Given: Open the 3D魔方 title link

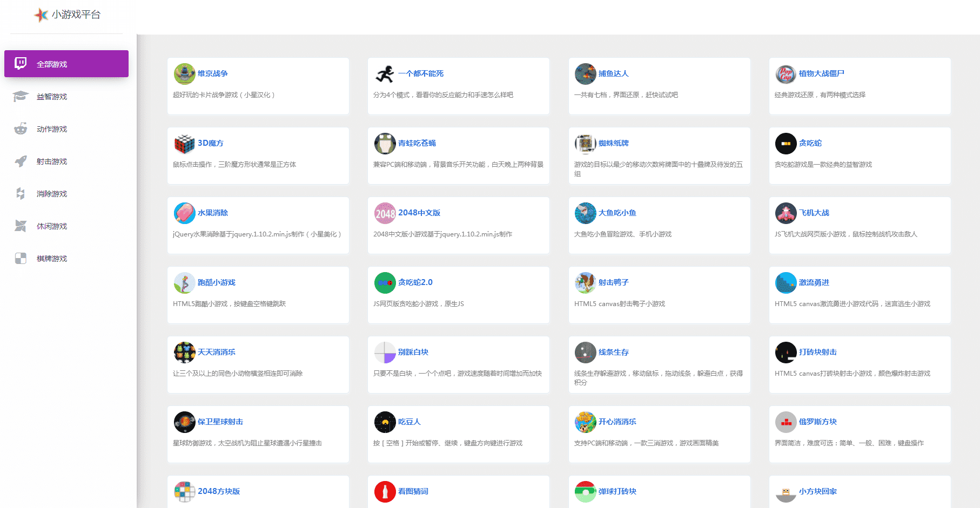Looking at the screenshot, I should tap(211, 143).
